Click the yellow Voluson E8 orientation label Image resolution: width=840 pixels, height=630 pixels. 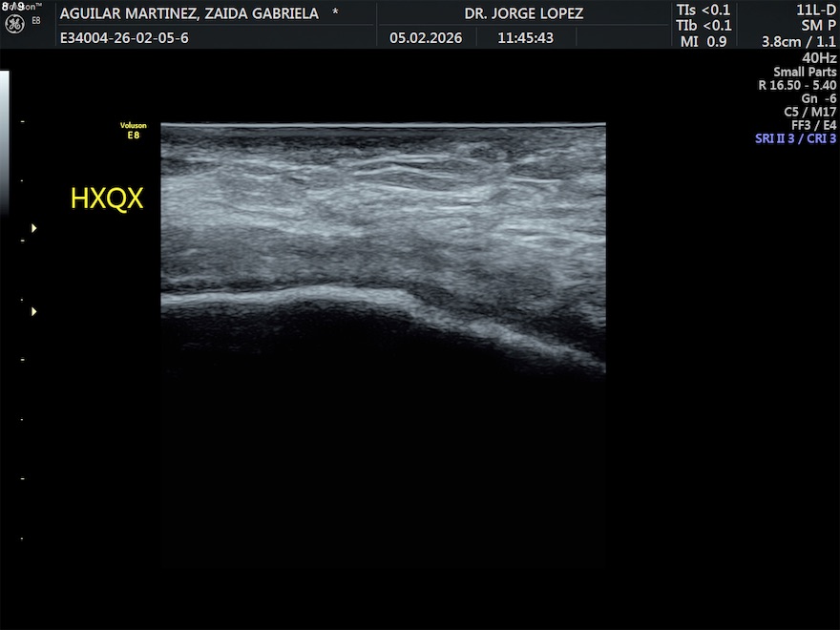coord(133,130)
